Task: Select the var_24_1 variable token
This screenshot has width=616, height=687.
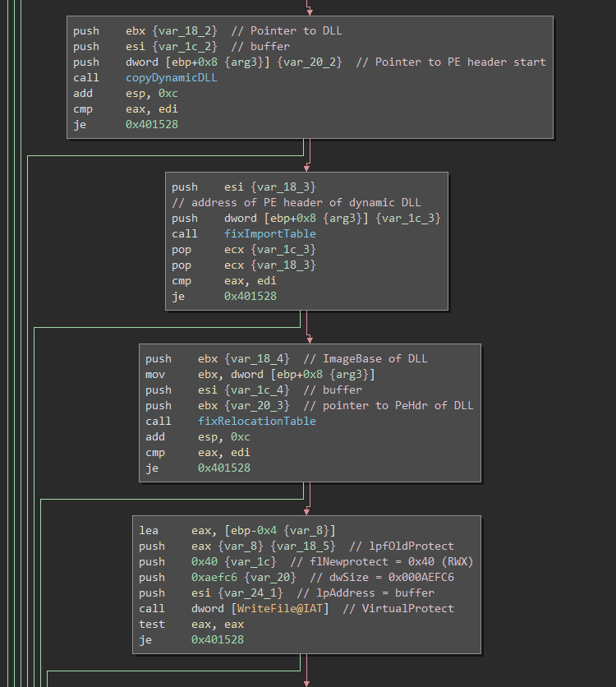Action: pos(250,593)
